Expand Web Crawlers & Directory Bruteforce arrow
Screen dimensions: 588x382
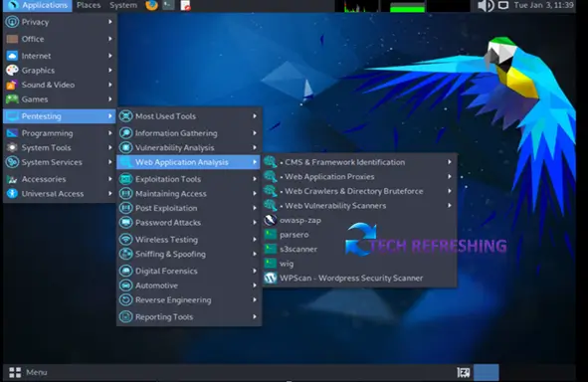[x=450, y=191]
